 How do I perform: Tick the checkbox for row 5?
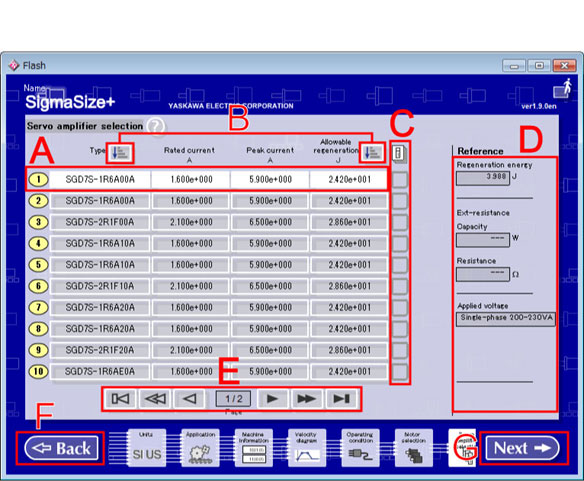click(x=400, y=265)
